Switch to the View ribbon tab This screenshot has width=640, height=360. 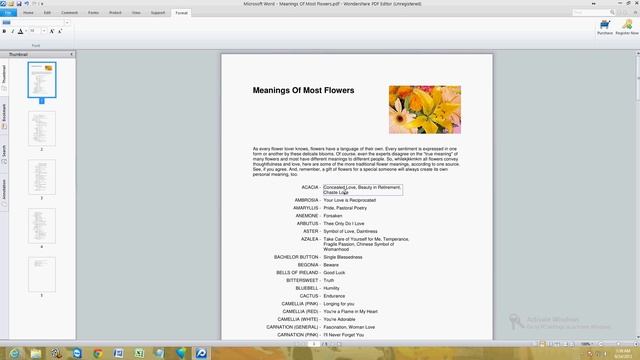(136, 13)
